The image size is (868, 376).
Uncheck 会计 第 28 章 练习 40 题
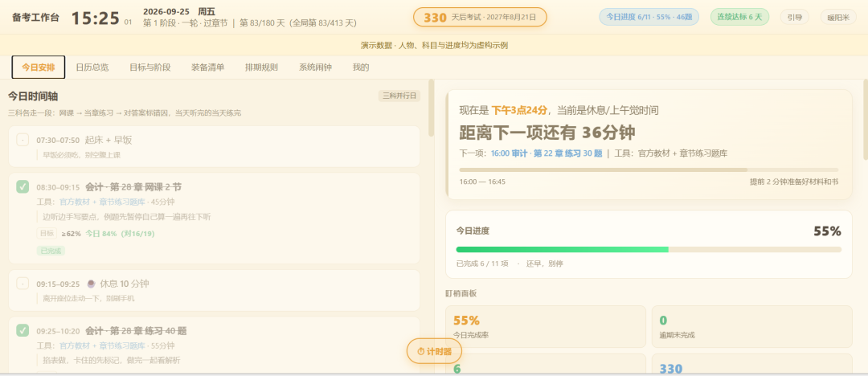click(23, 330)
